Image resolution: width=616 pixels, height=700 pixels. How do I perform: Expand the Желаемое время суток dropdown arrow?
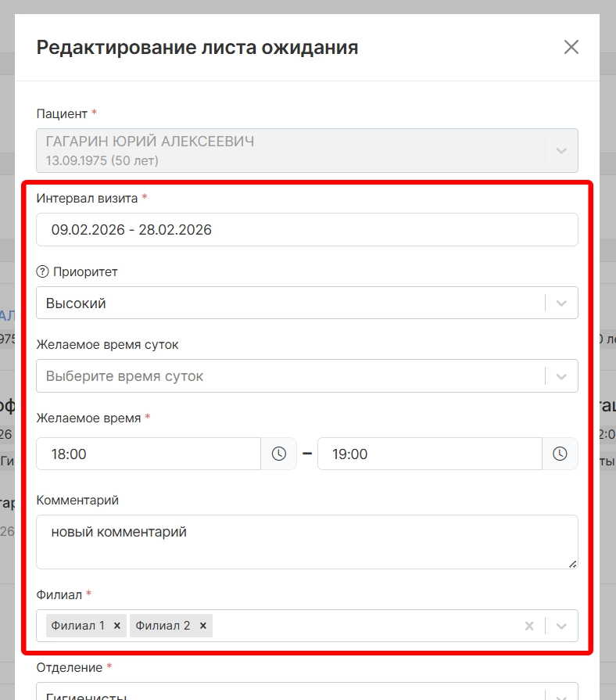coord(561,376)
